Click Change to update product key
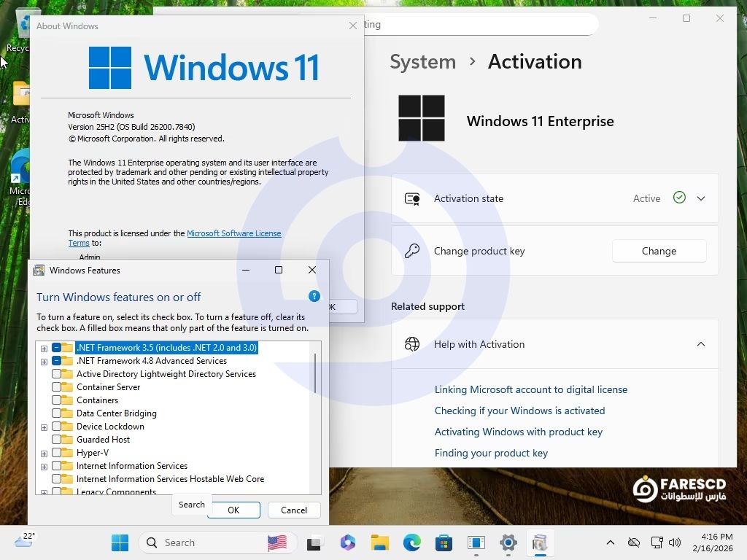The width and height of the screenshot is (747, 560). coord(659,251)
